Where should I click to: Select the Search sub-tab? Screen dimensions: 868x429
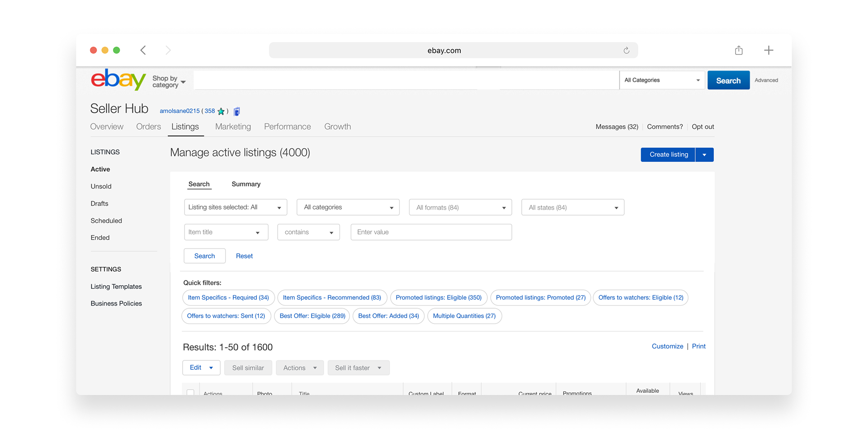(x=199, y=184)
